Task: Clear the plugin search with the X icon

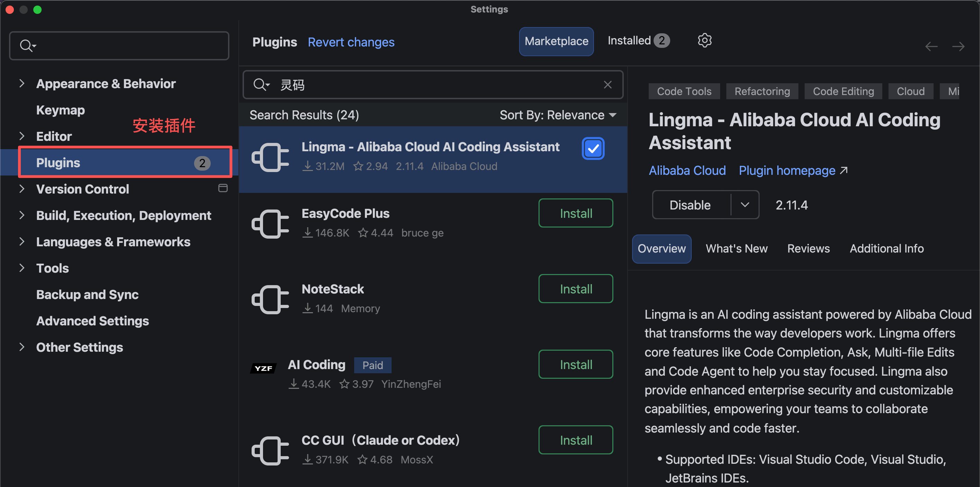Action: (x=607, y=85)
